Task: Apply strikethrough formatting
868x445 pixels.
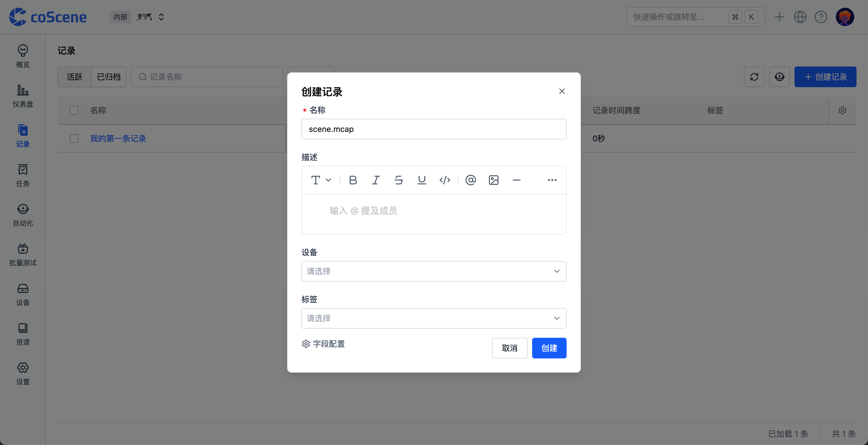Action: pyautogui.click(x=399, y=180)
